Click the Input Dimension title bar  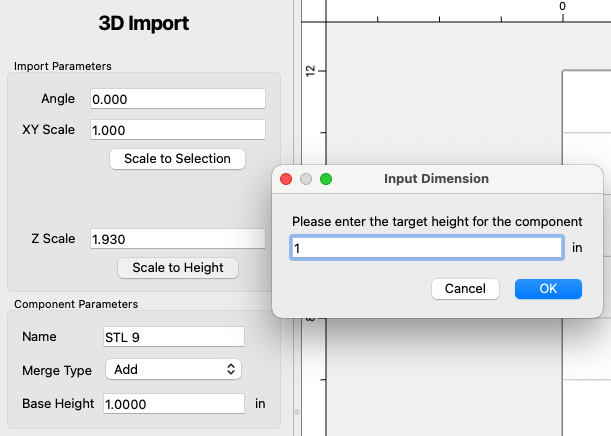coord(437,179)
